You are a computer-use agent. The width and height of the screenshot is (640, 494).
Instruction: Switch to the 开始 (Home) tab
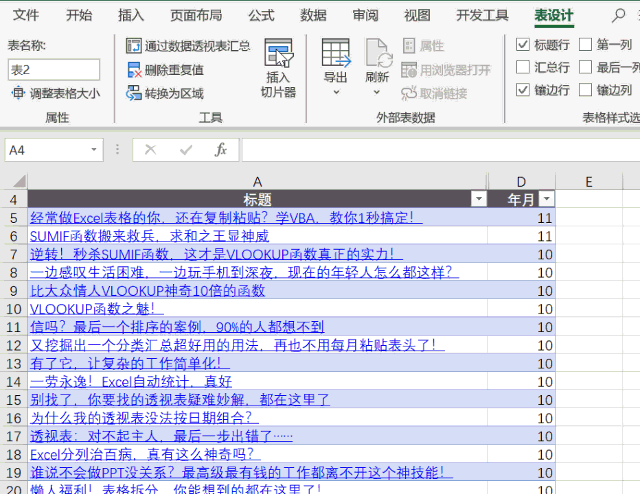(79, 16)
